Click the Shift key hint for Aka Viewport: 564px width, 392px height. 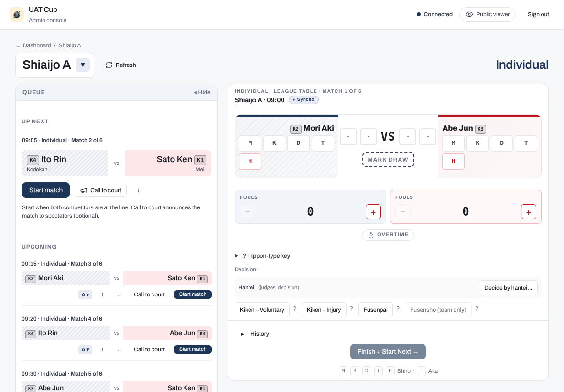point(421,371)
